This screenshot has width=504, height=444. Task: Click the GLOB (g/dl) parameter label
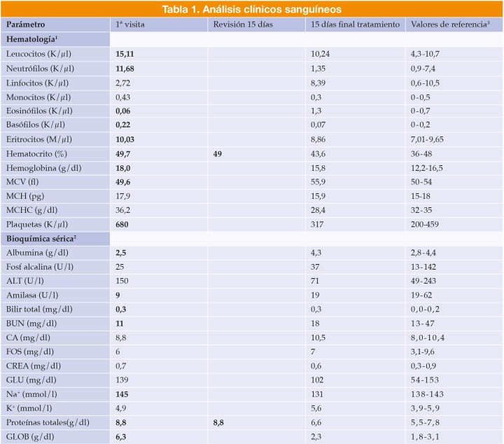pyautogui.click(x=31, y=437)
